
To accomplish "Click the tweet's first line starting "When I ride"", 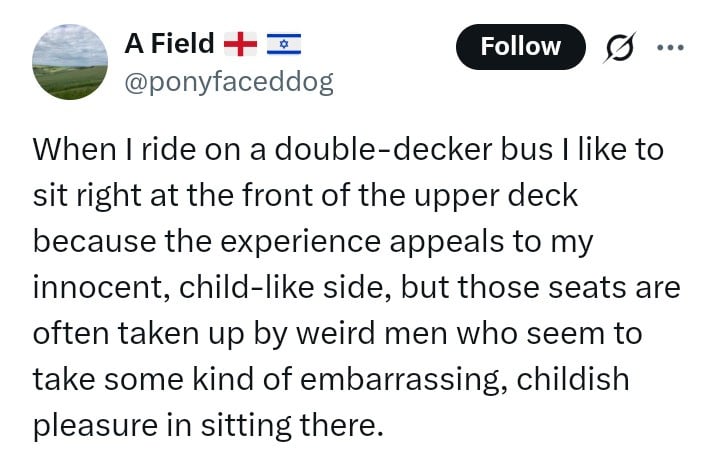I will tap(348, 151).
